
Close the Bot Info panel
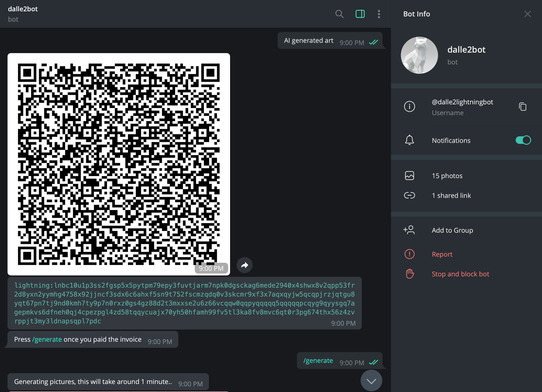pos(527,14)
